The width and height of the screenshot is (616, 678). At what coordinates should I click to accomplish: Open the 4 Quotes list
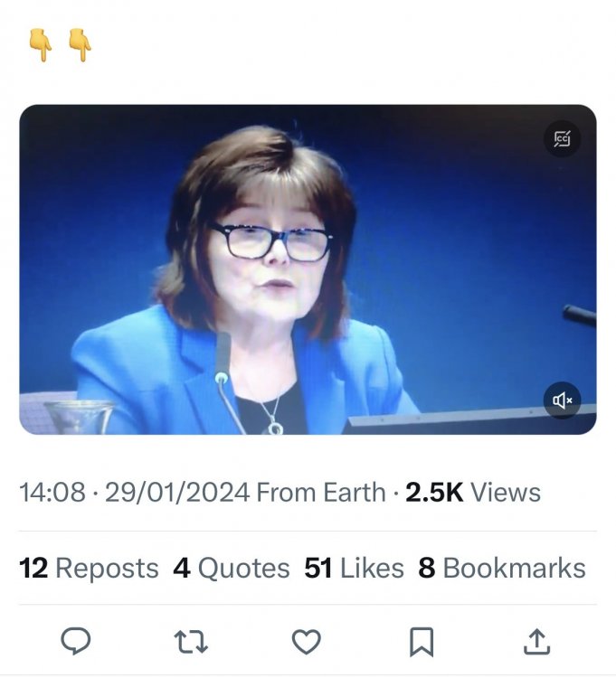[231, 568]
